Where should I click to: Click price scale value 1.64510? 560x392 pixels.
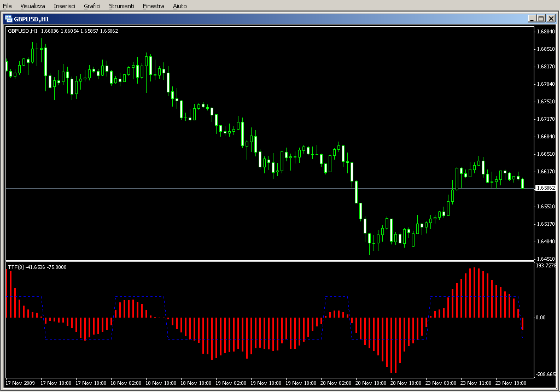pos(546,259)
